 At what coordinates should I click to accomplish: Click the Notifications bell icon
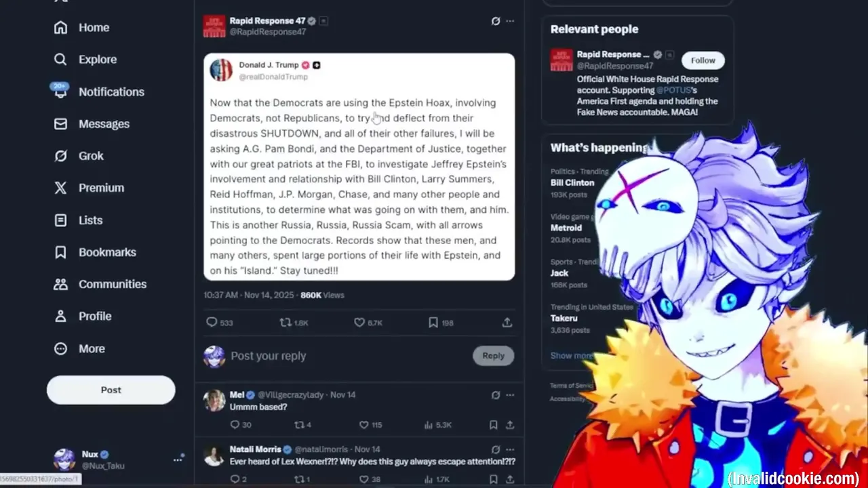pos(60,91)
